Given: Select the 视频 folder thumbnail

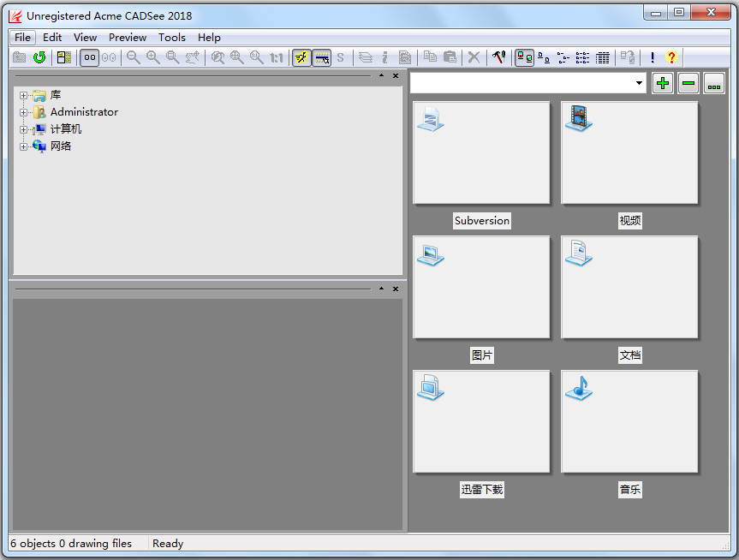Looking at the screenshot, I should [629, 153].
